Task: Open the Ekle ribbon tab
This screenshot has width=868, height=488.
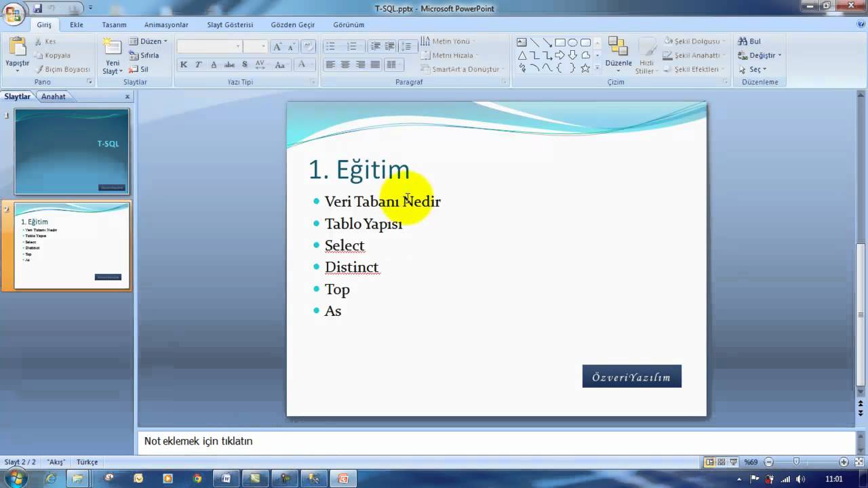Action: (x=77, y=24)
